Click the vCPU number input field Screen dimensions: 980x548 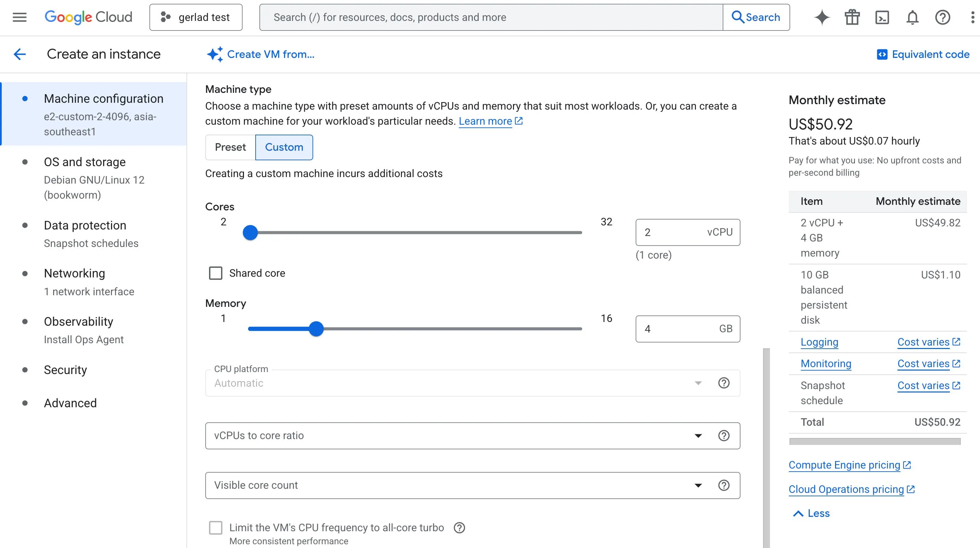coord(687,232)
